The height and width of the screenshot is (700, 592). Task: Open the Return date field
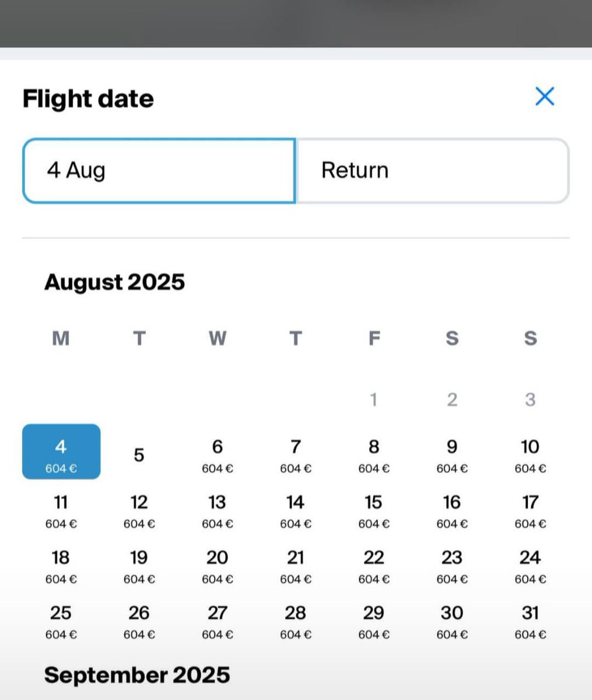[433, 171]
